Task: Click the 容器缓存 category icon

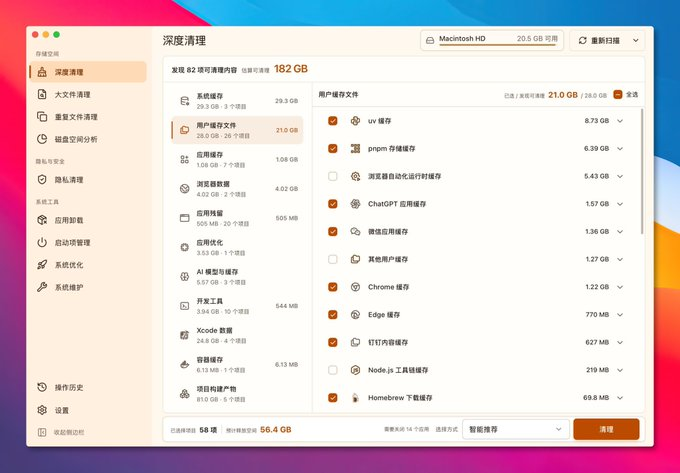Action: (185, 365)
